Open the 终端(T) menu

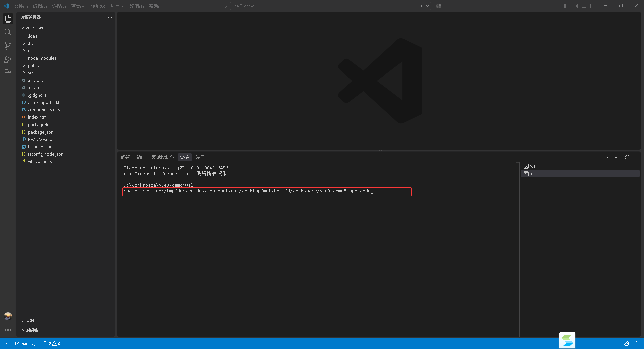137,6
